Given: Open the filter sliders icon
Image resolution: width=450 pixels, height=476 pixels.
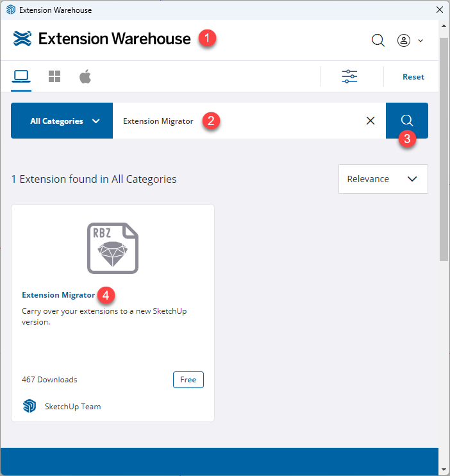Looking at the screenshot, I should pyautogui.click(x=349, y=76).
